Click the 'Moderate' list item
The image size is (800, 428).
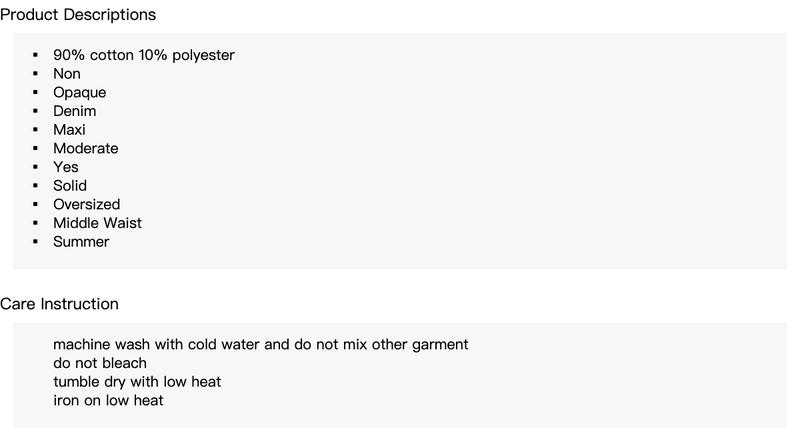[86, 149]
